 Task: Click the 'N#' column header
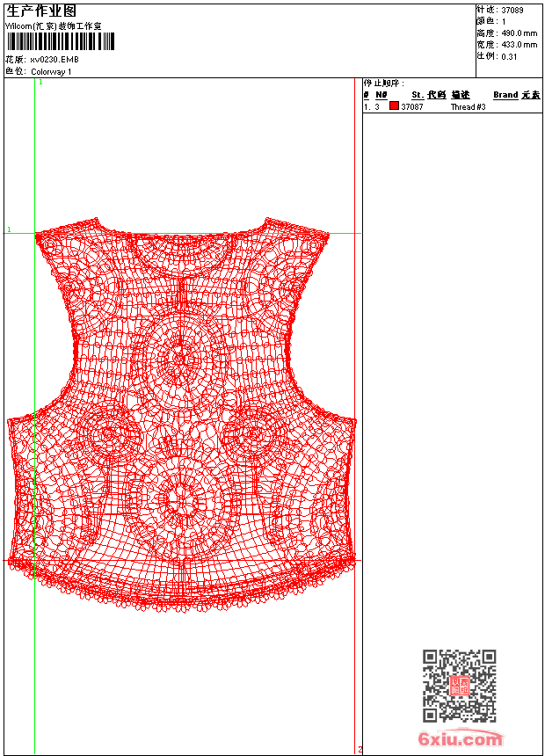[381, 95]
